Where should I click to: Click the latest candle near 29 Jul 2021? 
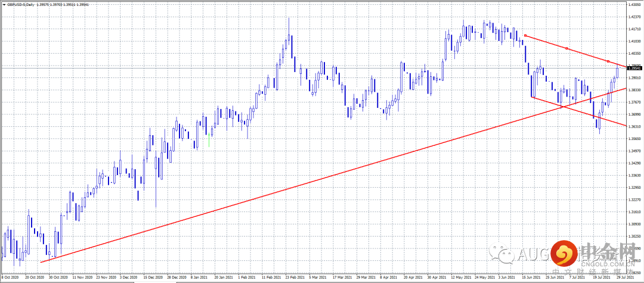coord(617,71)
